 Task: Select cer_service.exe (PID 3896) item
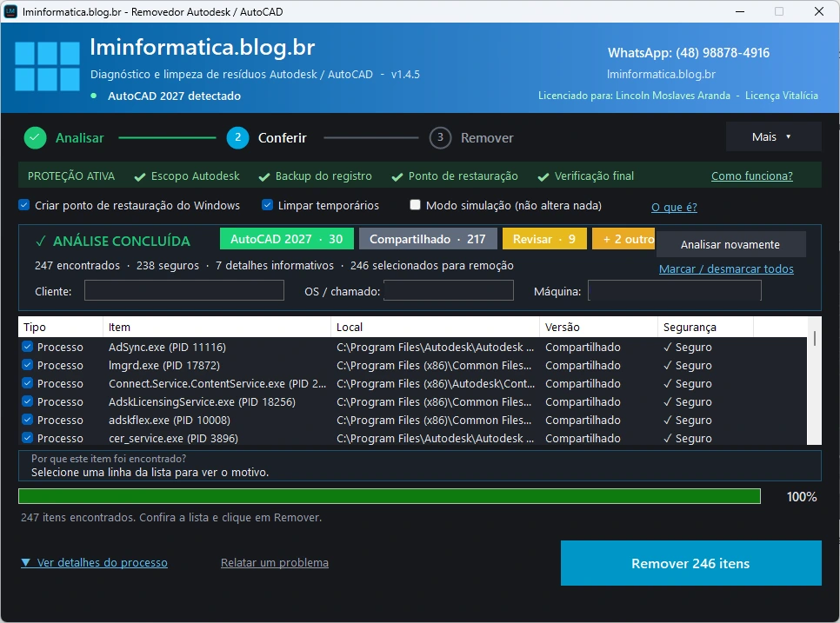pyautogui.click(x=173, y=438)
